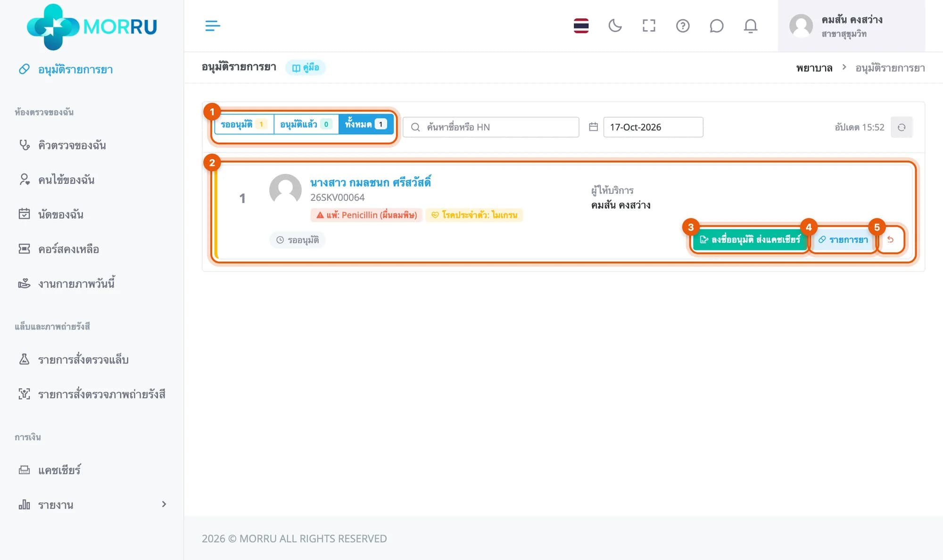Screen dimensions: 943x560
Task: Open user profile menu คมสัน คงสว่าง
Action: click(852, 26)
